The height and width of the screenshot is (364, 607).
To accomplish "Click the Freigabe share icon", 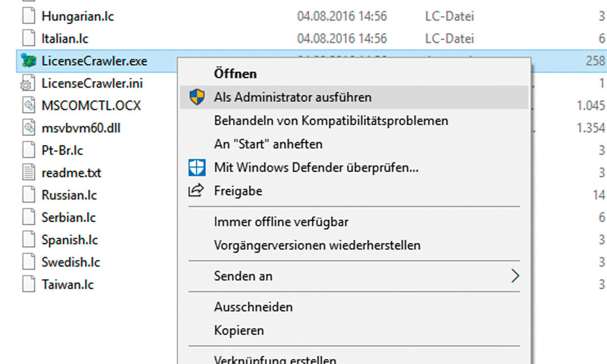I will (196, 191).
